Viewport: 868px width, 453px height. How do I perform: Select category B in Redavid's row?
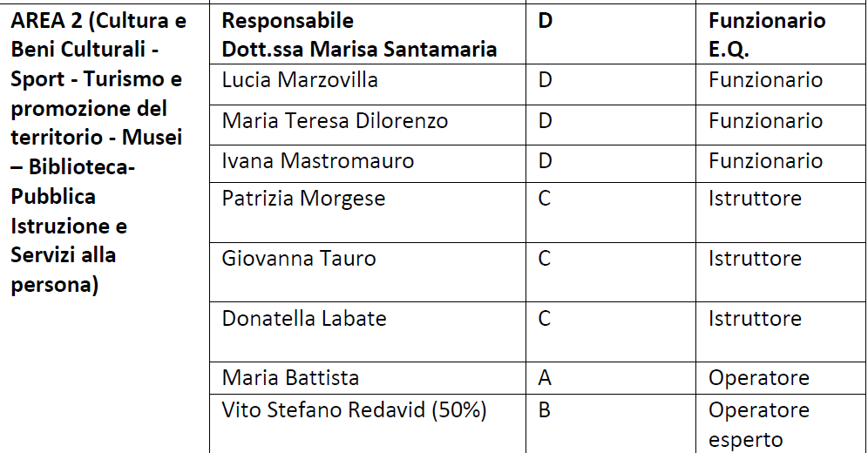tap(545, 409)
